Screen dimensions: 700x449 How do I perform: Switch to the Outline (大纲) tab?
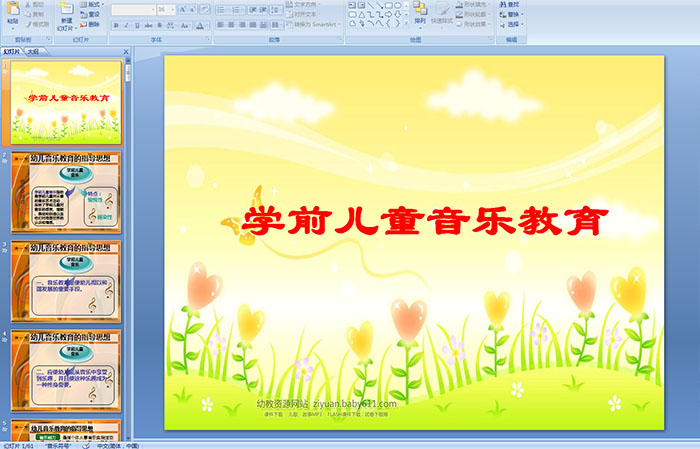coord(34,52)
